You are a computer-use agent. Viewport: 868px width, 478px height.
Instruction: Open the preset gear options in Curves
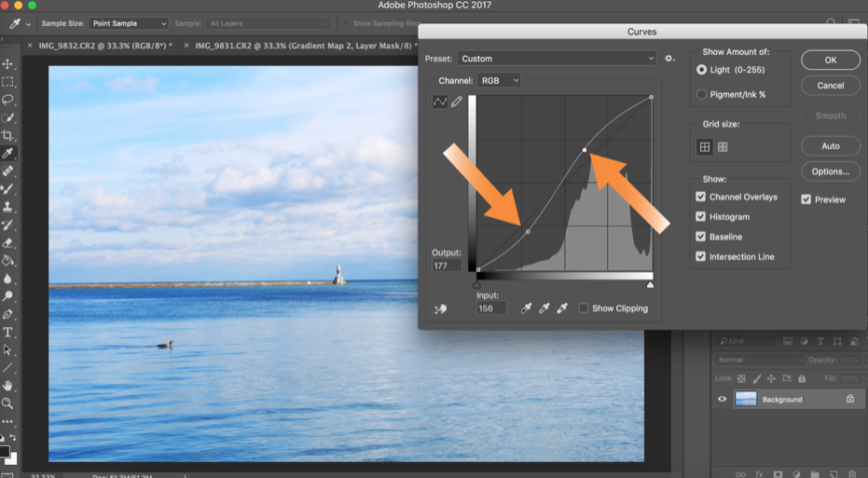click(669, 58)
